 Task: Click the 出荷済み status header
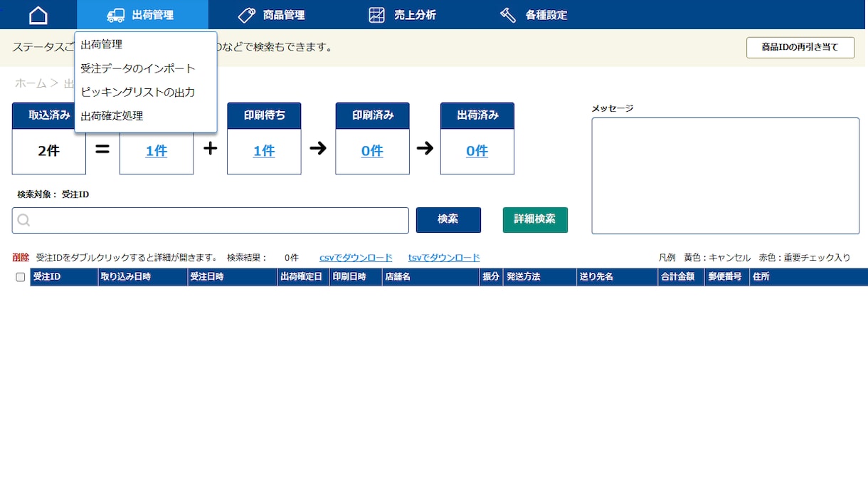(477, 115)
